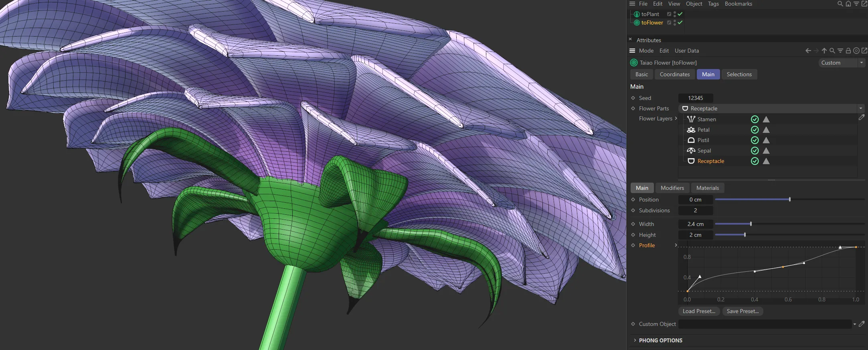Viewport: 868px width, 350px height.
Task: Click the Object Manager home icon
Action: tap(848, 4)
